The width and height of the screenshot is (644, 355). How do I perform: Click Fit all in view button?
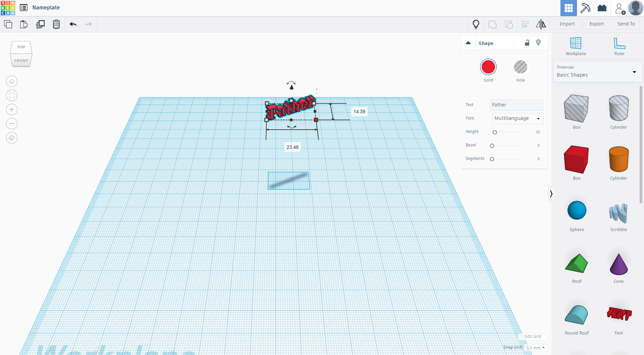[x=12, y=95]
